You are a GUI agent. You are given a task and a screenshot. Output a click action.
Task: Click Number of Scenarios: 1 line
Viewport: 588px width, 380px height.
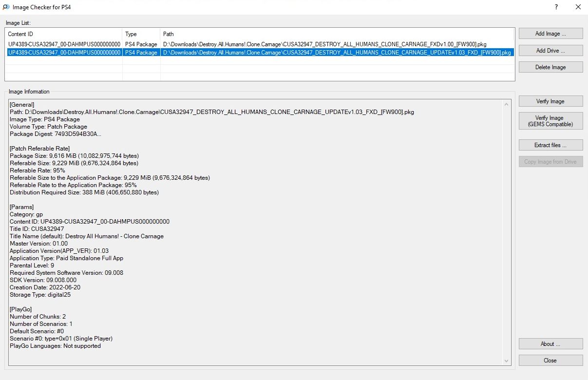pos(41,324)
